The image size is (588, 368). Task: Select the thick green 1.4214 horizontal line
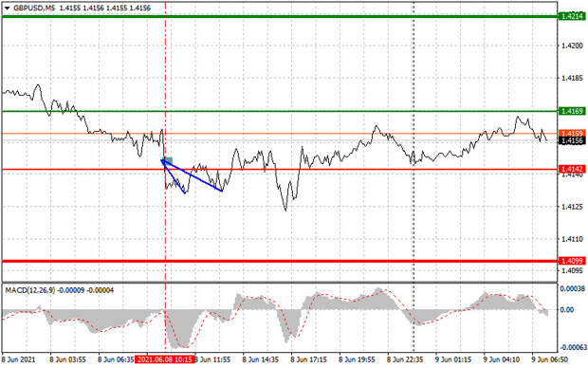(280, 16)
